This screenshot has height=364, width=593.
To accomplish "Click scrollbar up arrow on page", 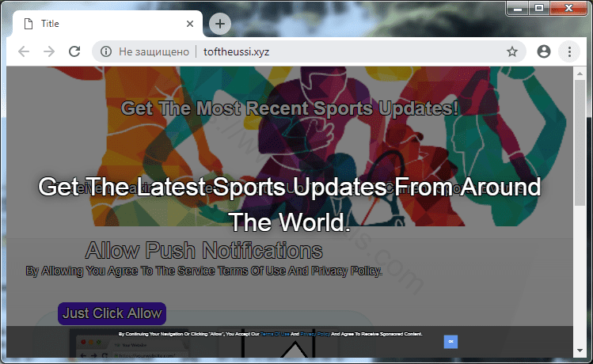I will [580, 73].
